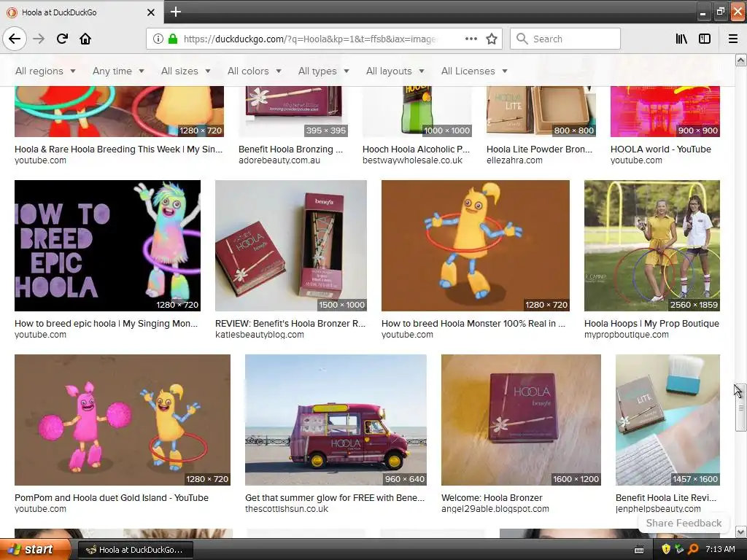The width and height of the screenshot is (747, 560).
Task: Click ellezahra.com source text
Action: tap(514, 160)
